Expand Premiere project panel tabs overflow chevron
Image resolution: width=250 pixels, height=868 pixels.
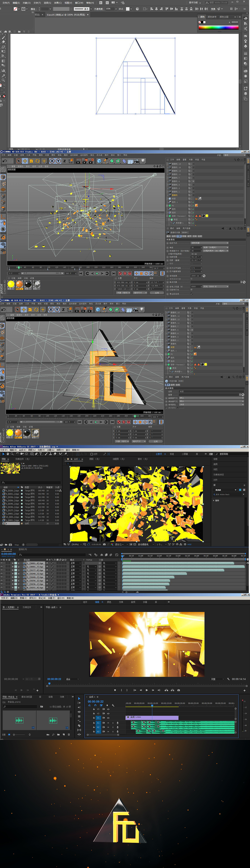coord(73,697)
